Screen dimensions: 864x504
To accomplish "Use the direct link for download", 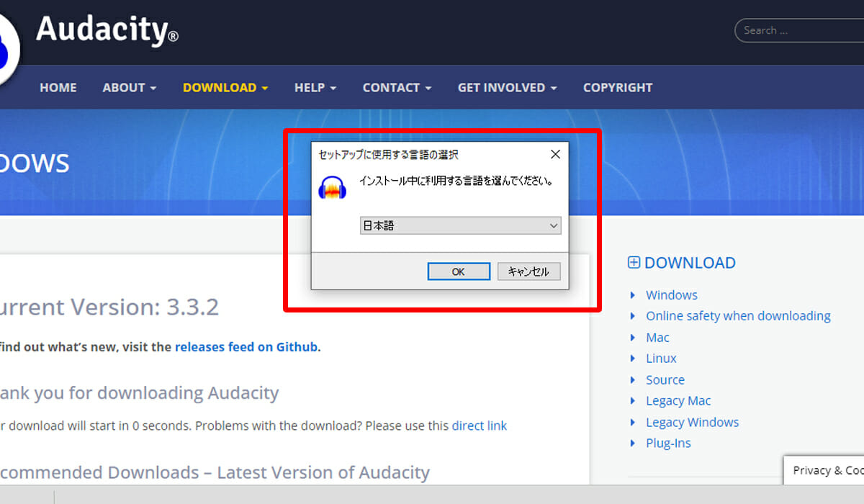I will pos(479,426).
